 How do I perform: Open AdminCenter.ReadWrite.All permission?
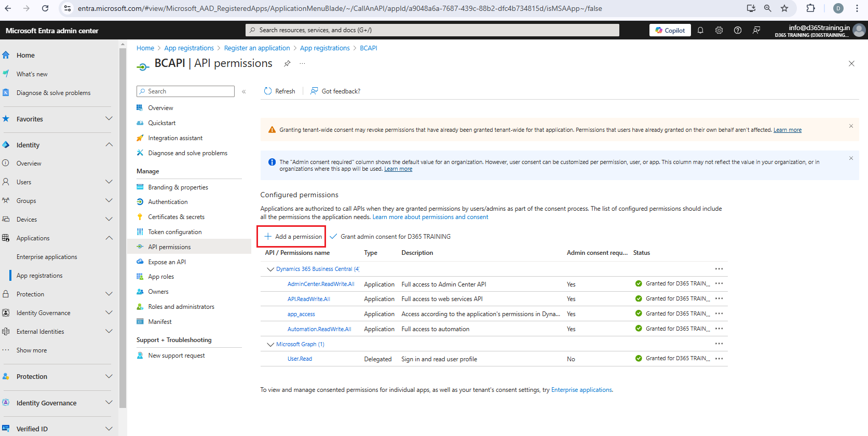tap(321, 284)
